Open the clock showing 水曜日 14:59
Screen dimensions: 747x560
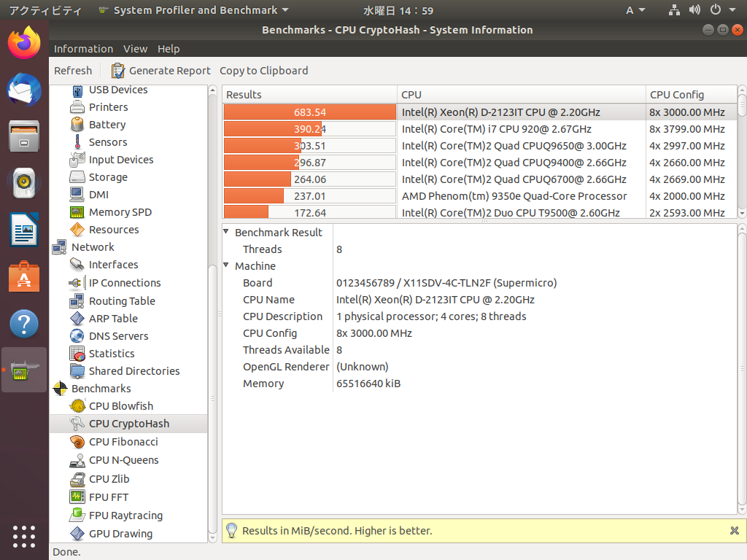coord(398,10)
